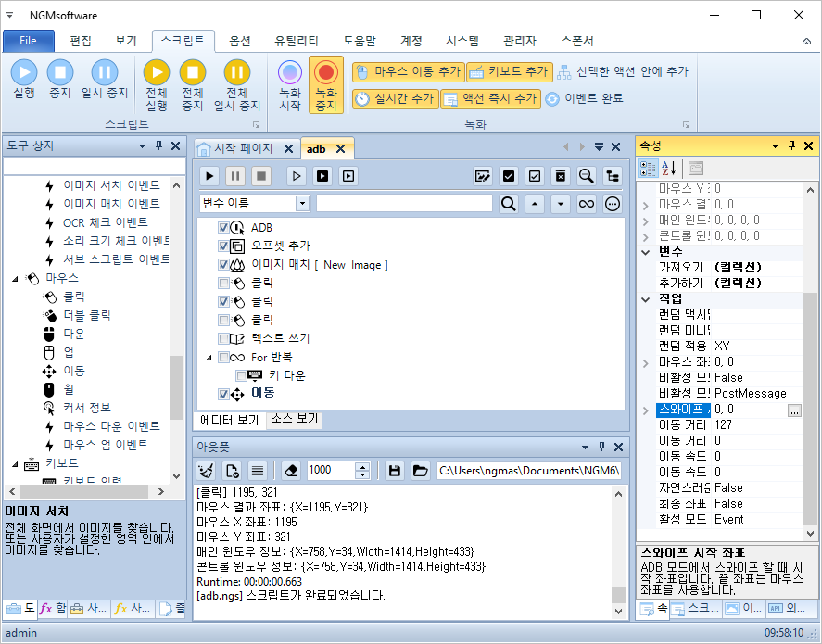822x644 pixels.
Task: Switch to 소스 보기 tab
Action: (x=294, y=419)
